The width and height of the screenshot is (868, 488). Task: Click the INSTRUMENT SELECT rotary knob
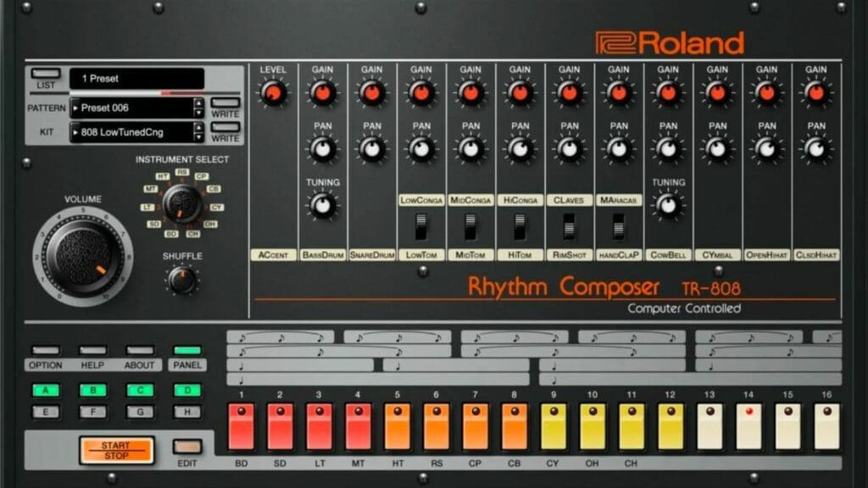[182, 203]
